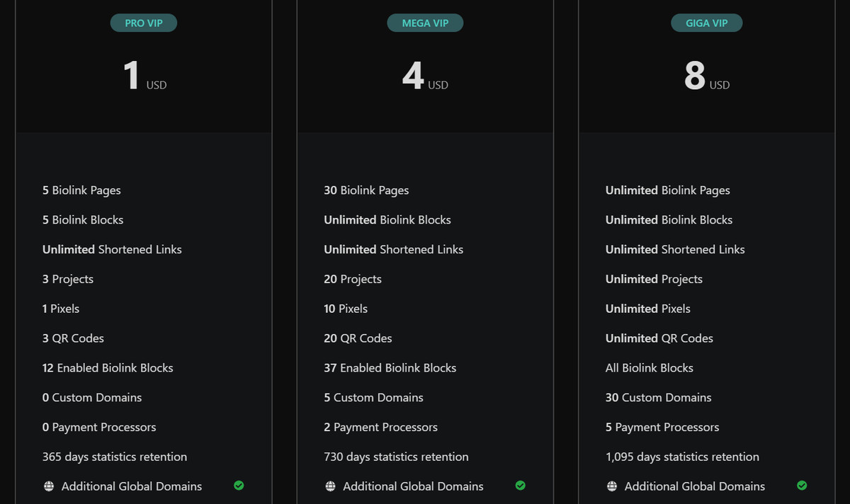Click "2 Payment Processors" in MEGA VIP
Screen dimensions: 850x504
380,428
